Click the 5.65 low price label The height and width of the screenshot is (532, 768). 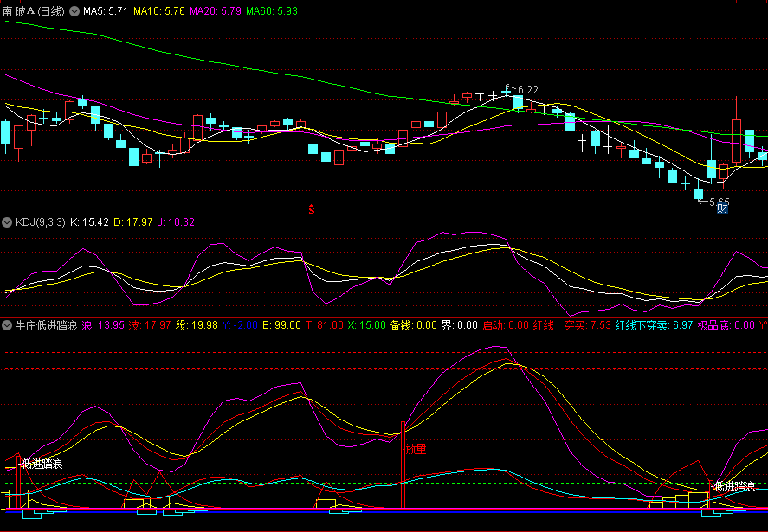[x=720, y=202]
